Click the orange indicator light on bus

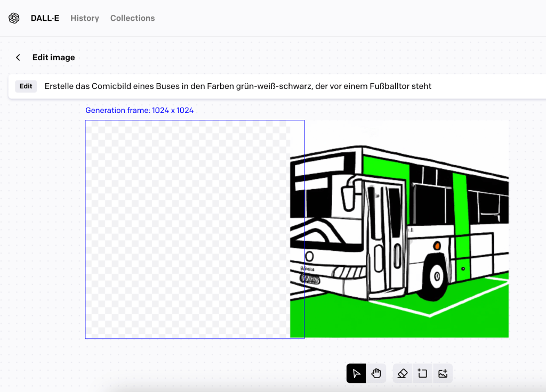(437, 246)
